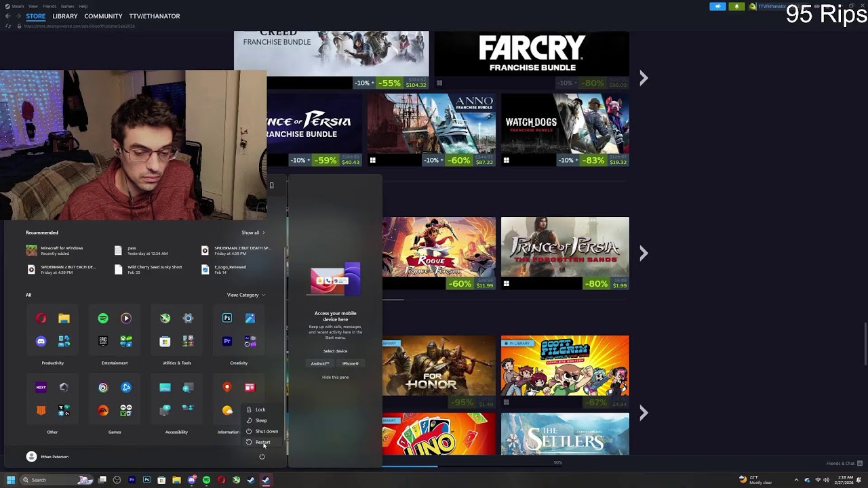The height and width of the screenshot is (488, 868).
Task: Expand the View: Category dropdown
Action: click(245, 295)
